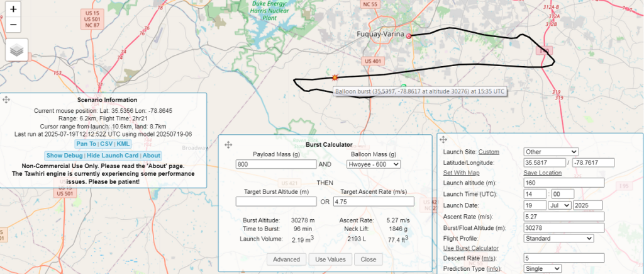
Task: Click the green landing marker
Action: 403,86
